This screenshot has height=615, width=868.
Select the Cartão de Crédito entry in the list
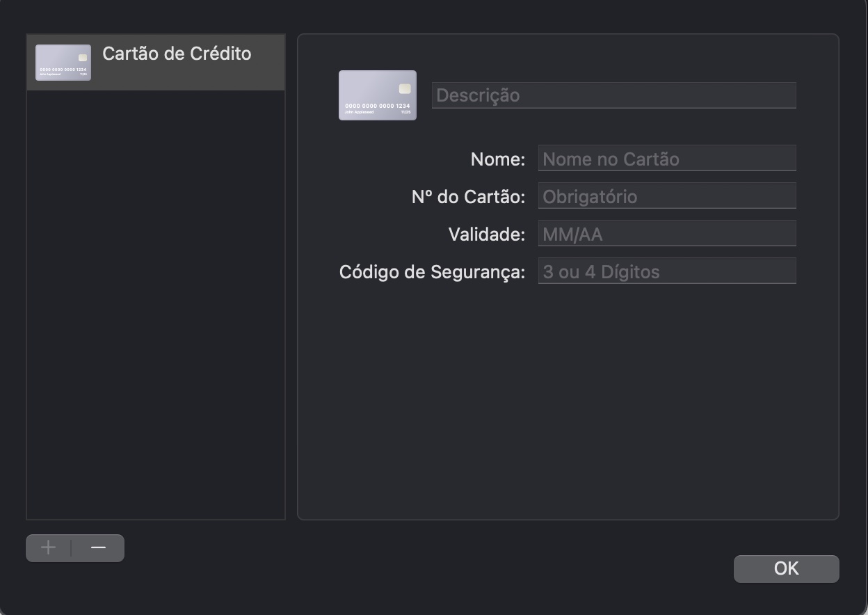point(177,54)
